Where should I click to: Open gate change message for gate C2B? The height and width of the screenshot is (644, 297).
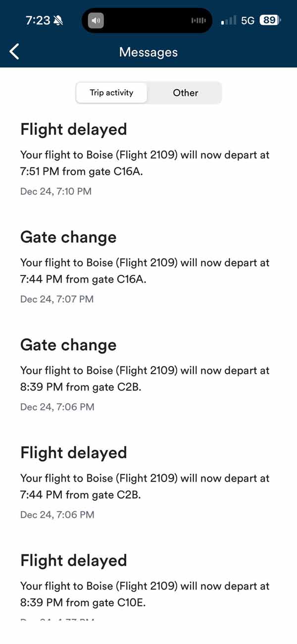tap(145, 377)
